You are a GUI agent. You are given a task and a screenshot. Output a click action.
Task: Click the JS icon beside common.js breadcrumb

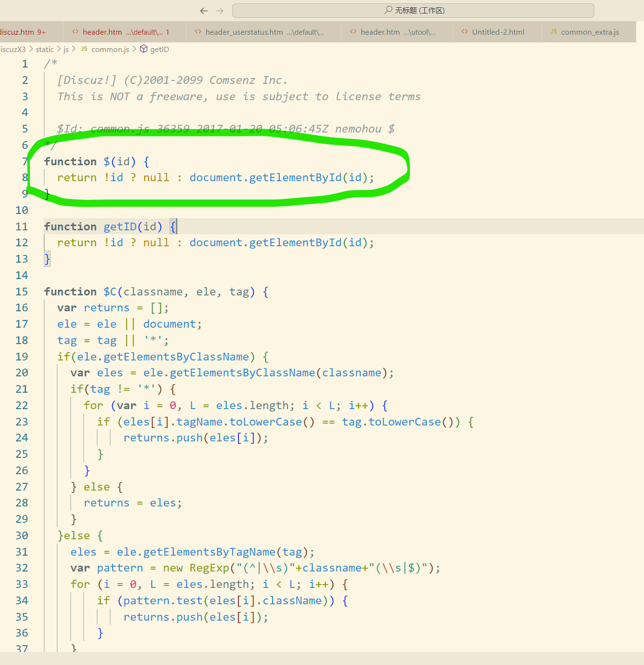pyautogui.click(x=84, y=49)
